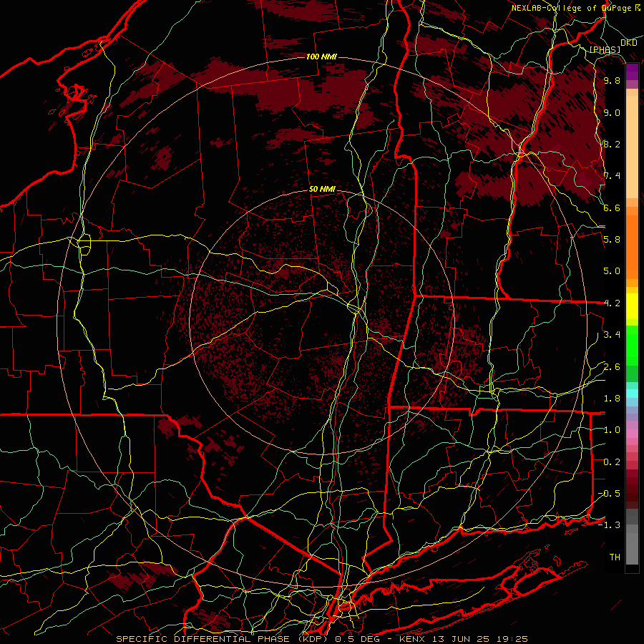The image size is (644, 644).
Task: Click the 3.4 scale value
Action: pos(612,335)
